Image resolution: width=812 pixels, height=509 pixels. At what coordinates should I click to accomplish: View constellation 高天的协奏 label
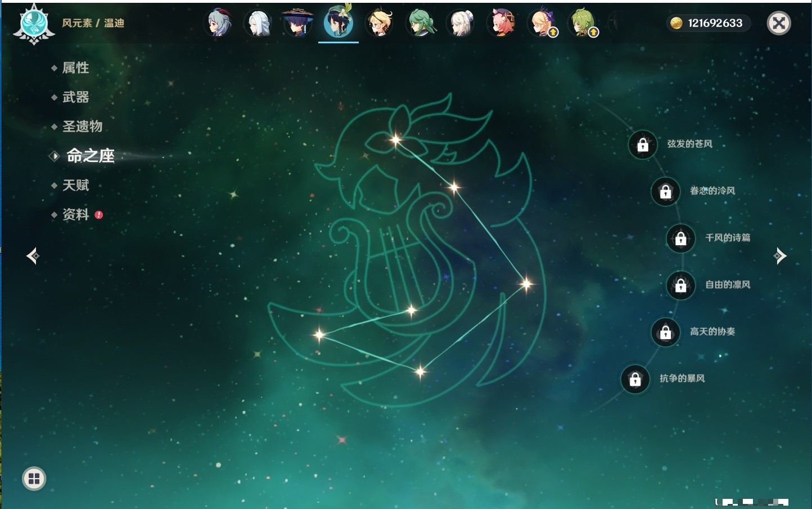click(x=712, y=331)
